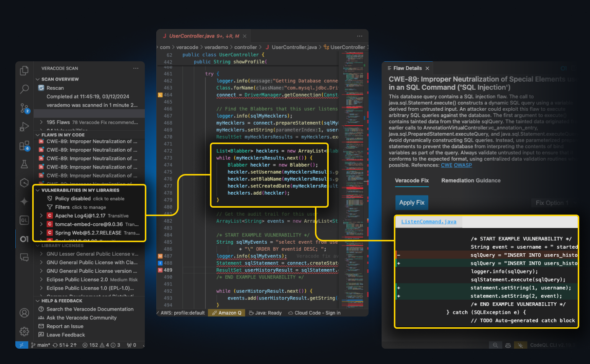Open the Search view in the activity bar
Screen dimensions: 590x364
(x=24, y=89)
